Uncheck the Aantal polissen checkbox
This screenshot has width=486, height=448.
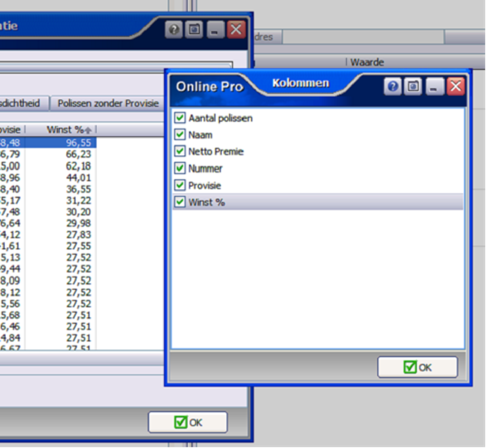[180, 118]
